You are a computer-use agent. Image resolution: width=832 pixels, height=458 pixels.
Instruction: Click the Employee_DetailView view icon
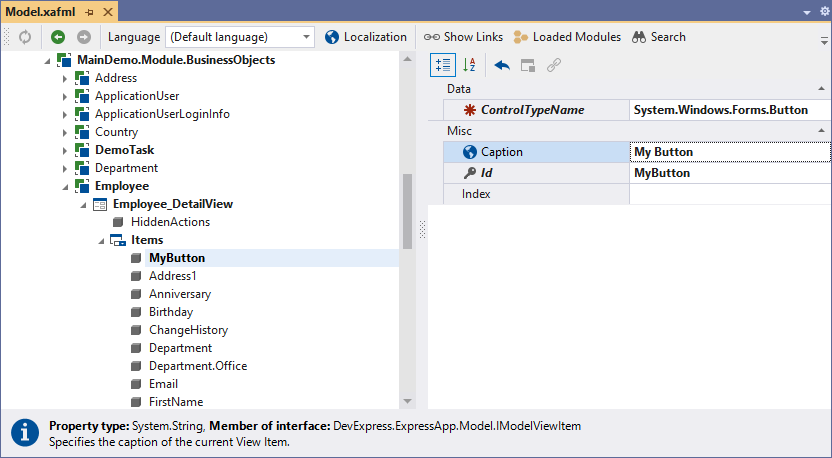point(100,204)
